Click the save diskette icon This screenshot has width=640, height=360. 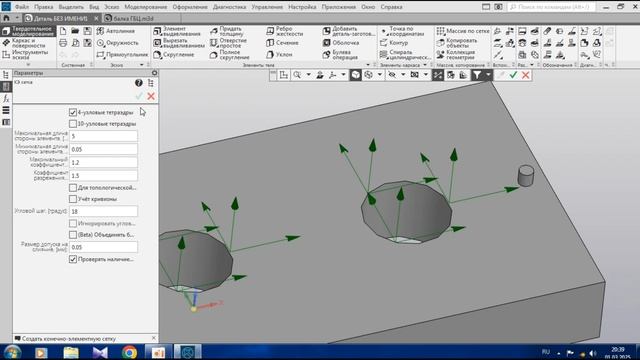tap(87, 31)
